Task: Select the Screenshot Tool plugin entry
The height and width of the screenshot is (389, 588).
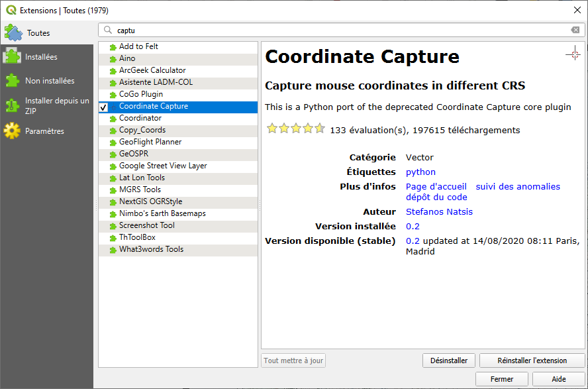Action: pos(146,225)
